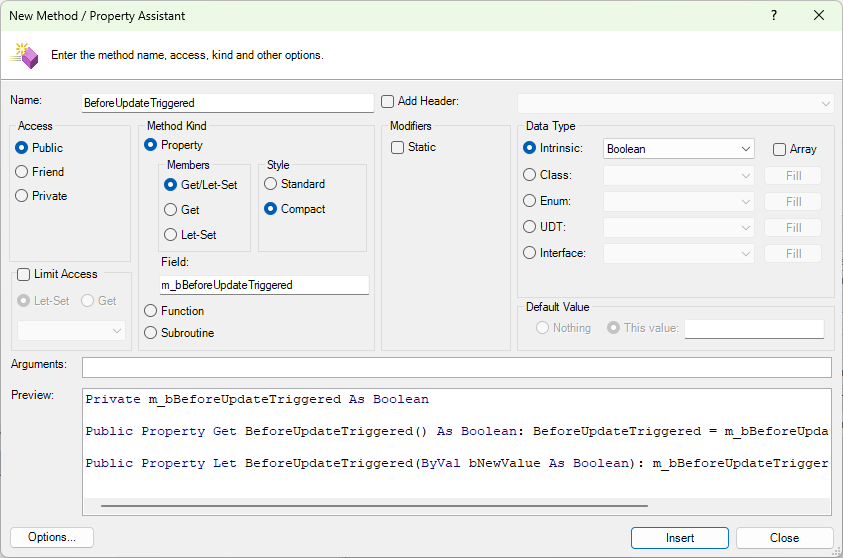Click the This value default input
843x558 pixels.
(754, 329)
